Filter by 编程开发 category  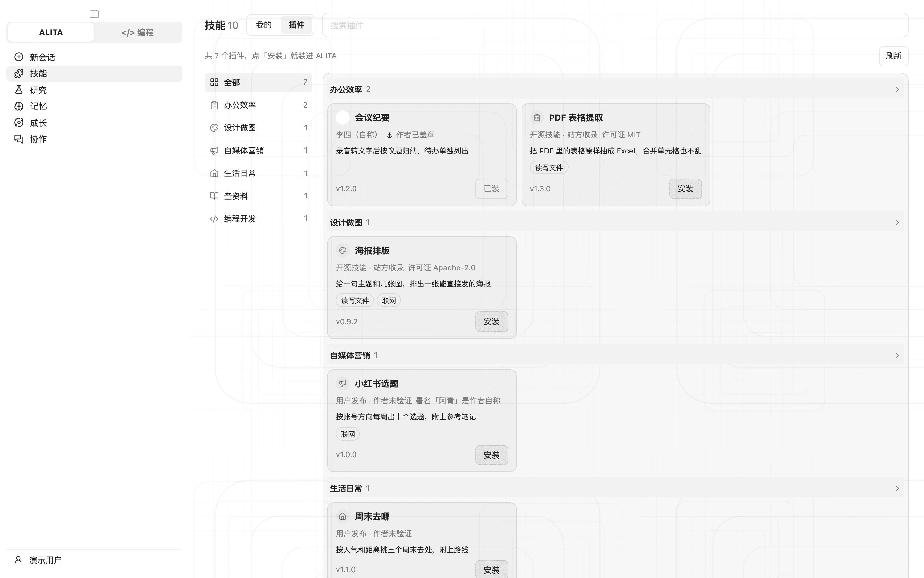(x=259, y=219)
